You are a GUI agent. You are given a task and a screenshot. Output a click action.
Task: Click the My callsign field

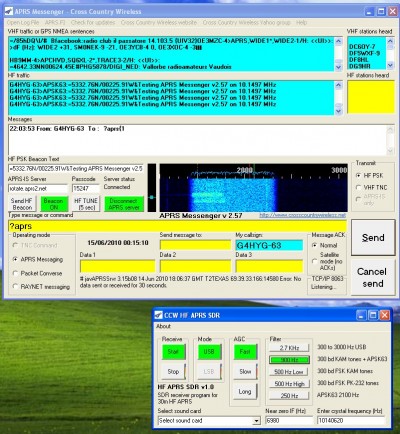(x=269, y=245)
